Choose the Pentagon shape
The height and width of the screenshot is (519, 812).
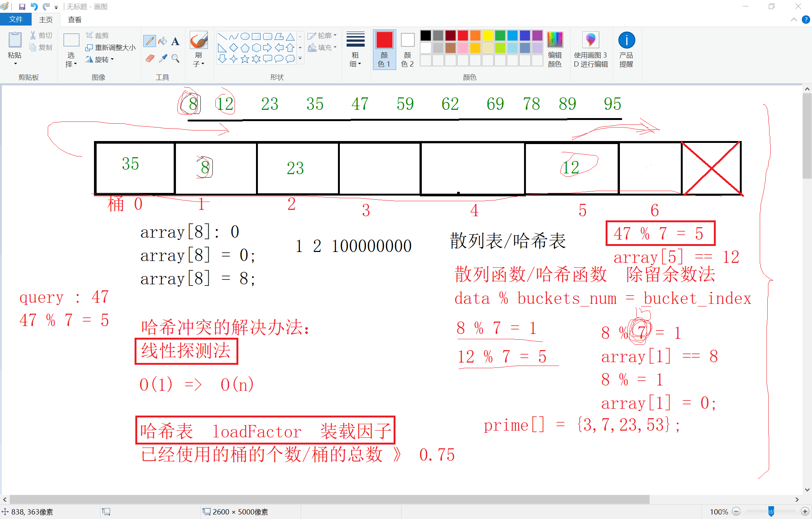click(245, 48)
